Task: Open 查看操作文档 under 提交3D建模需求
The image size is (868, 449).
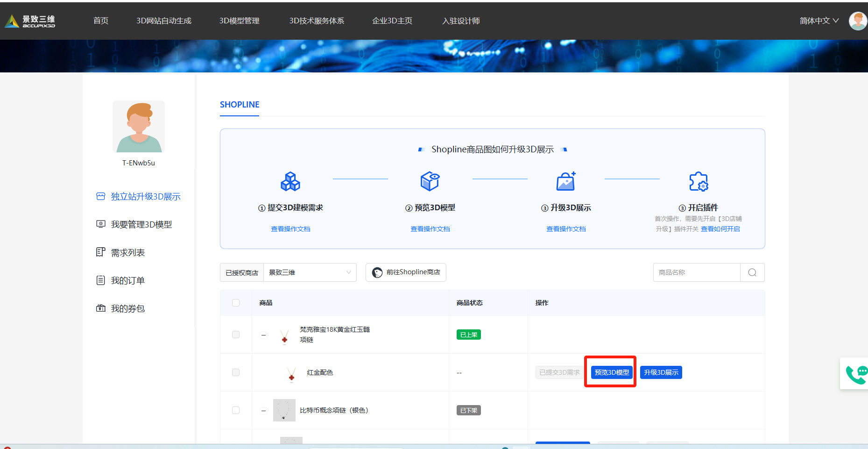Action: (290, 229)
